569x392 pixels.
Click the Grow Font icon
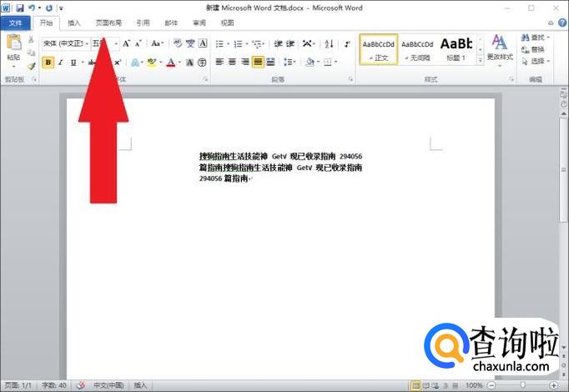coord(126,43)
